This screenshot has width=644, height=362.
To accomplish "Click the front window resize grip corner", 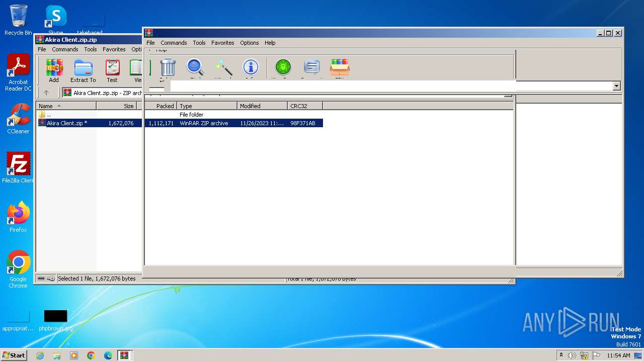I will pyautogui.click(x=620, y=274).
